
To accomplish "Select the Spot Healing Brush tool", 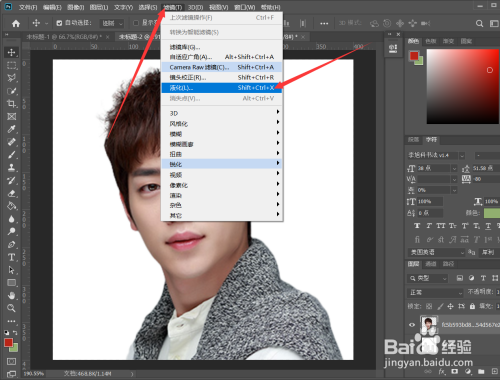I will (11, 142).
